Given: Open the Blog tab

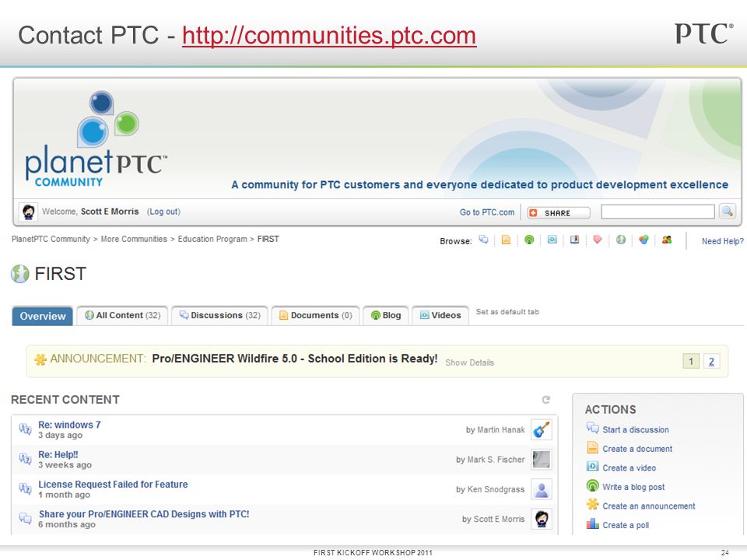Looking at the screenshot, I should (x=386, y=315).
